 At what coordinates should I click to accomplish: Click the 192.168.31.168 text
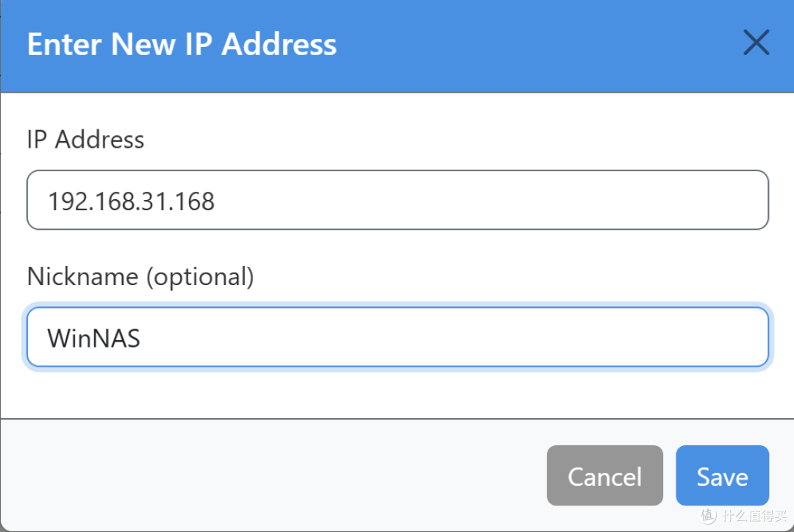(x=131, y=201)
